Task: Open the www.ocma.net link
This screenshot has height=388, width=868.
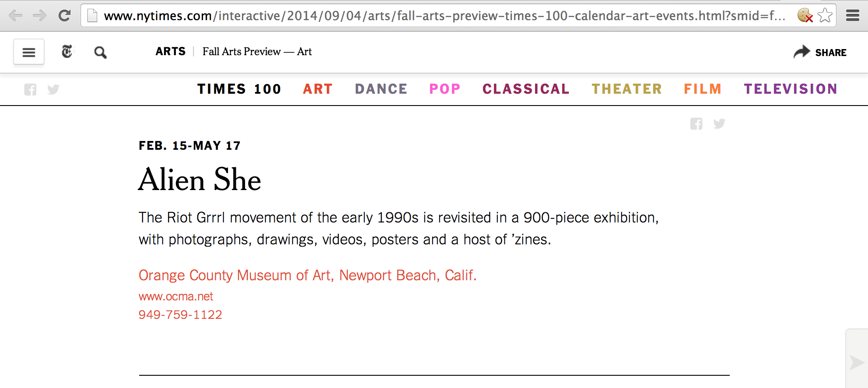Action: pyautogui.click(x=176, y=296)
